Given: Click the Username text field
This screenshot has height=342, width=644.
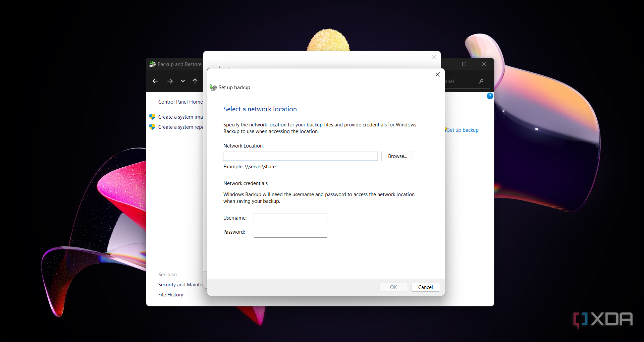Looking at the screenshot, I should tap(290, 218).
